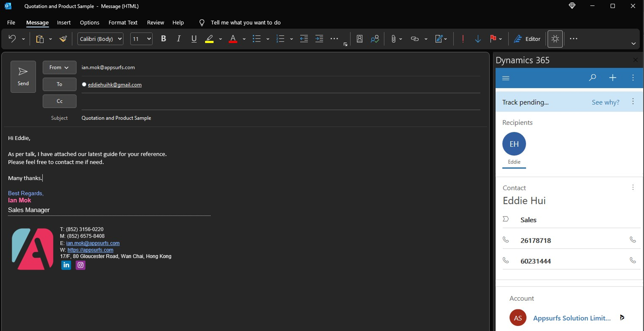Send the email message
Viewport: 644px width, 331px height.
pos(23,77)
